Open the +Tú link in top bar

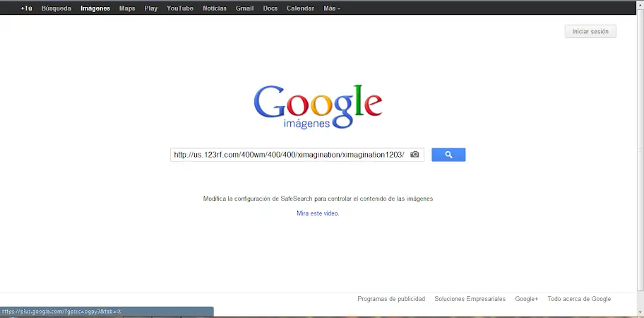point(26,8)
